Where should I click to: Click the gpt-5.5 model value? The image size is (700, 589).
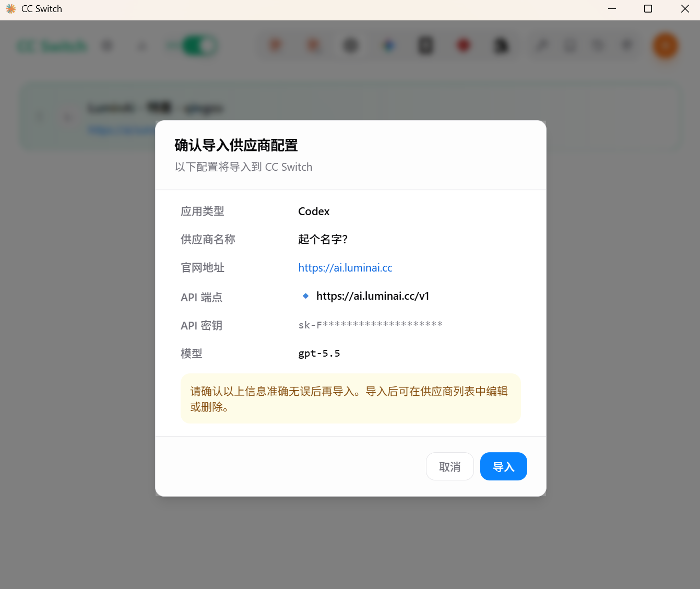319,354
